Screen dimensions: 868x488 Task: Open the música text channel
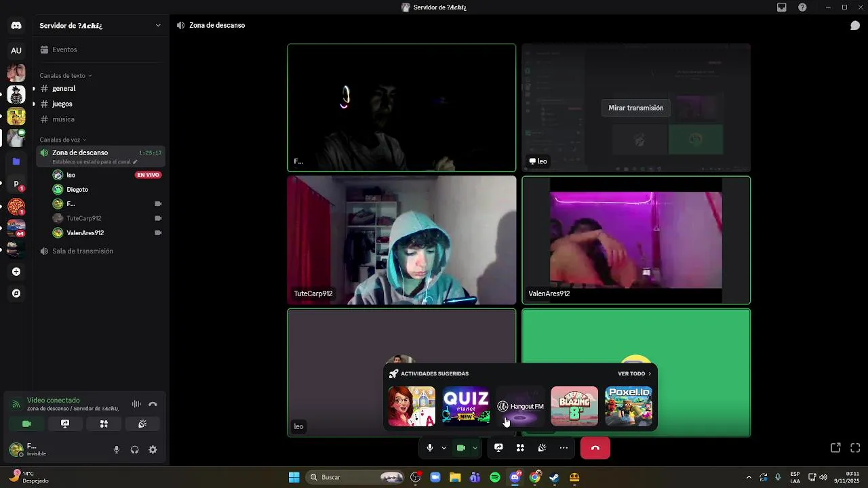coord(101,119)
